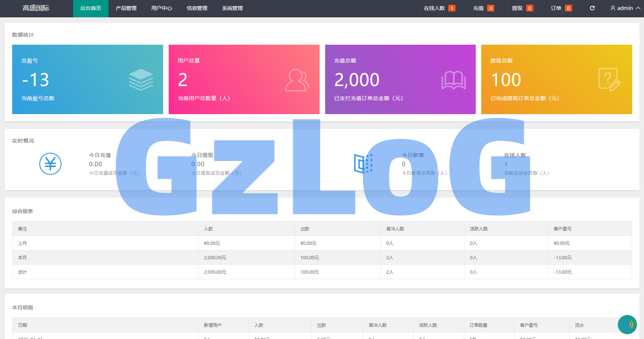
Task: Select the 后台首页 tab
Action: [x=90, y=8]
